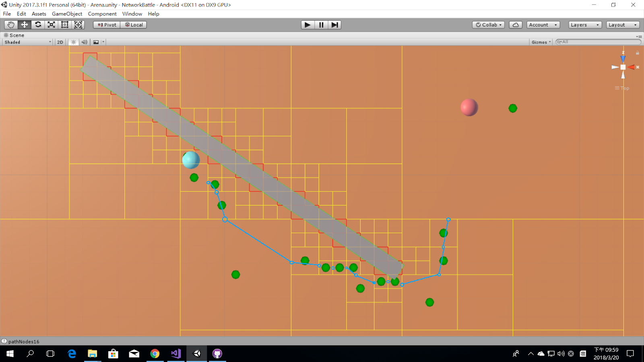Viewport: 644px width, 362px height.
Task: Toggle scene lighting preview
Action: pos(73,42)
